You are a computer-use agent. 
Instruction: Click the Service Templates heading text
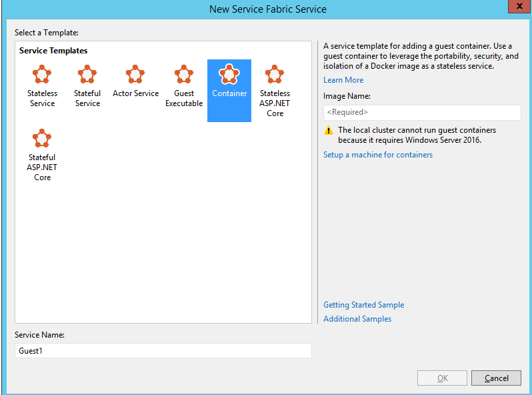coord(53,51)
